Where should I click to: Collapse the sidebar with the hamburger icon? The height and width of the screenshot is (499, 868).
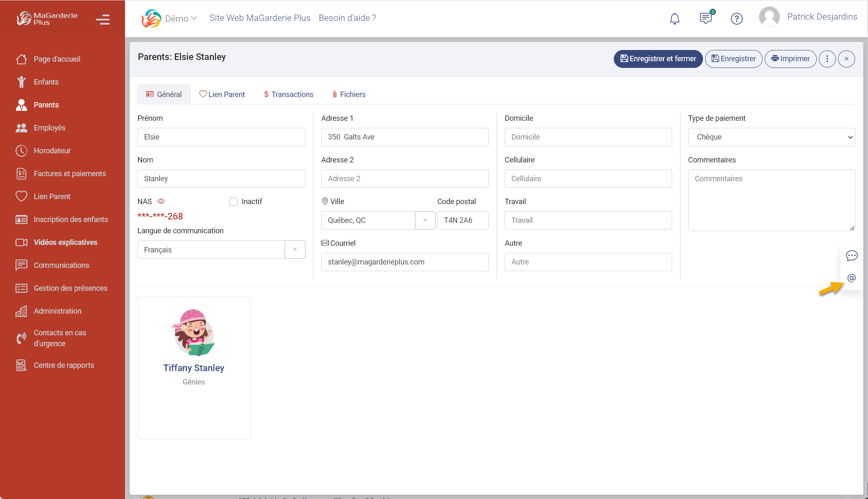coord(103,20)
